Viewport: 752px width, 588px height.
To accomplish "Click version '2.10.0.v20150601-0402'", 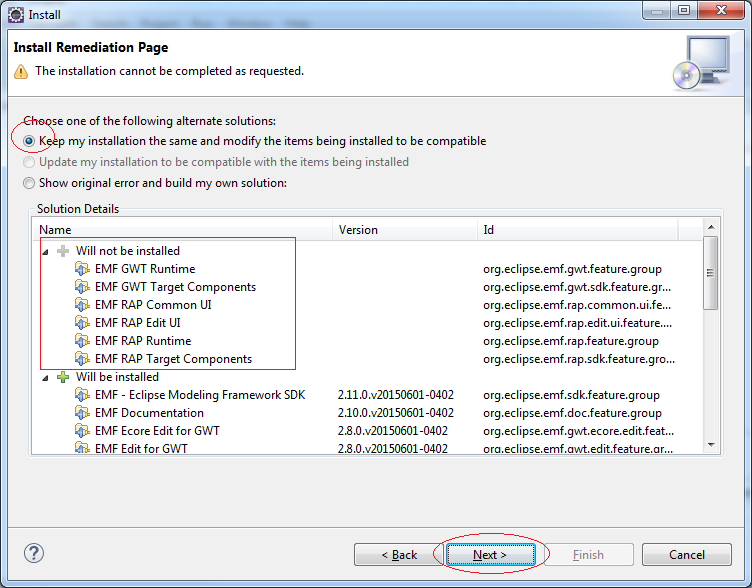I will [x=396, y=412].
